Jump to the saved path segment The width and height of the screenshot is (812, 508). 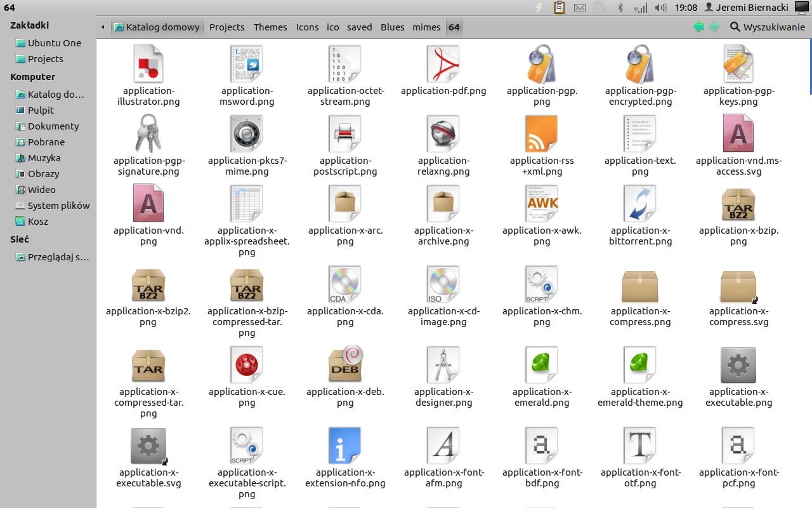click(x=360, y=27)
